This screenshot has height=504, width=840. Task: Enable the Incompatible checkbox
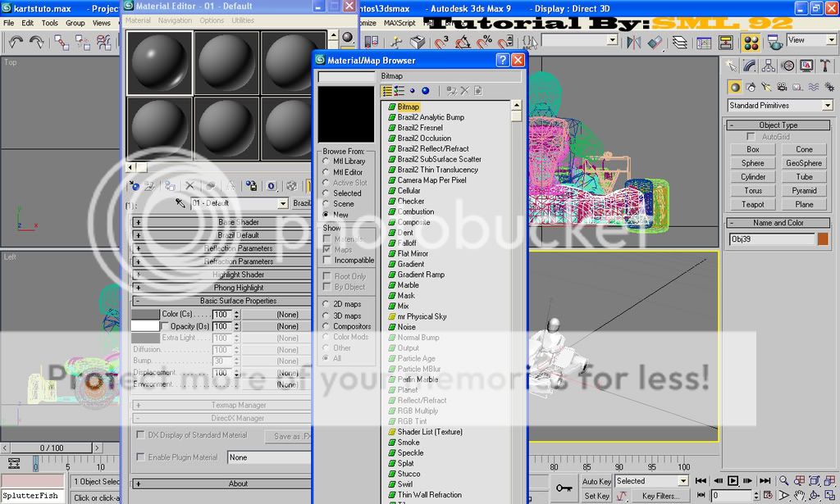[x=326, y=260]
